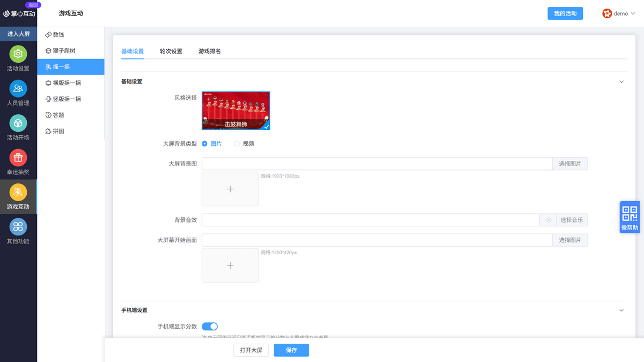This screenshot has width=644, height=362.
Task: Select the 视频 background type radio
Action: point(237,144)
